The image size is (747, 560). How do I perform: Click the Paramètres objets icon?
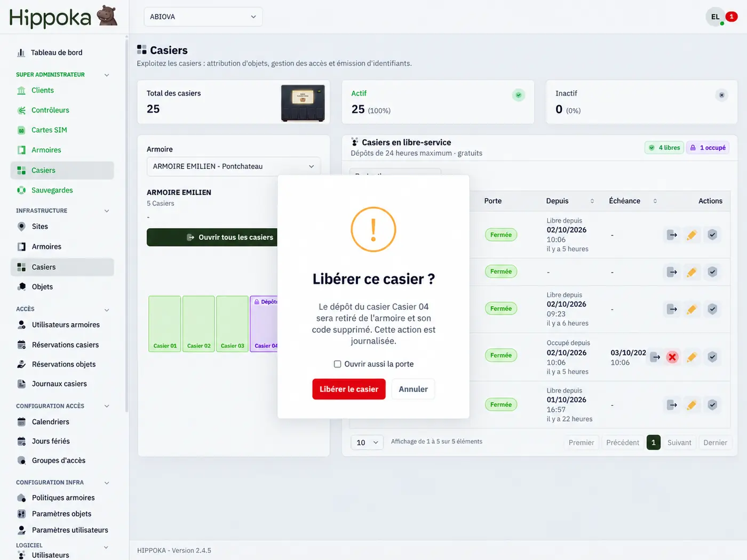click(21, 514)
